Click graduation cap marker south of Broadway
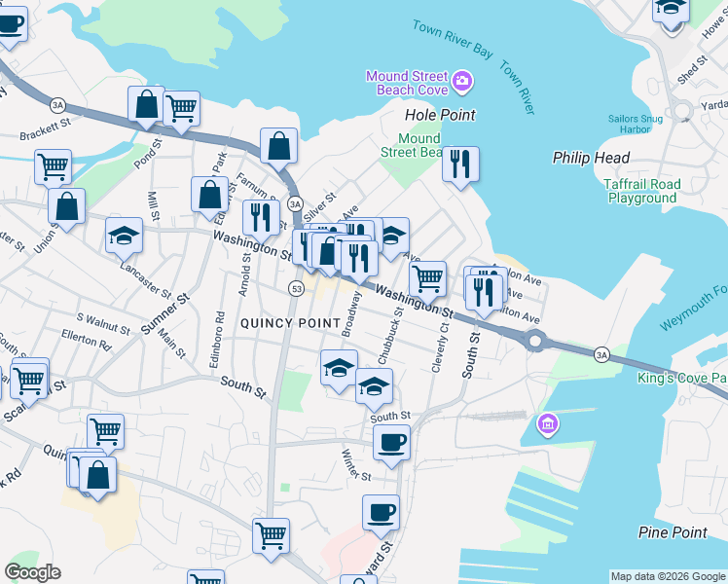The height and width of the screenshot is (584, 728). [x=339, y=370]
